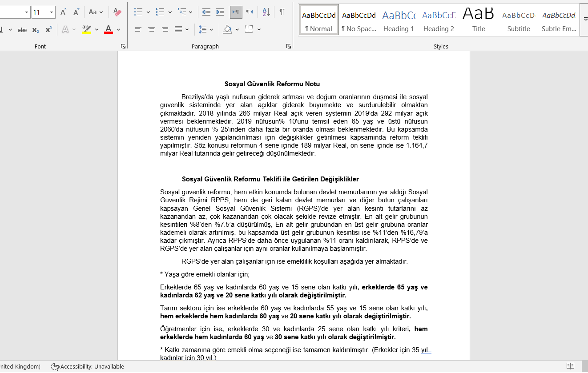Expand the font color dropdown arrow
This screenshot has height=373, width=588.
pyautogui.click(x=118, y=30)
